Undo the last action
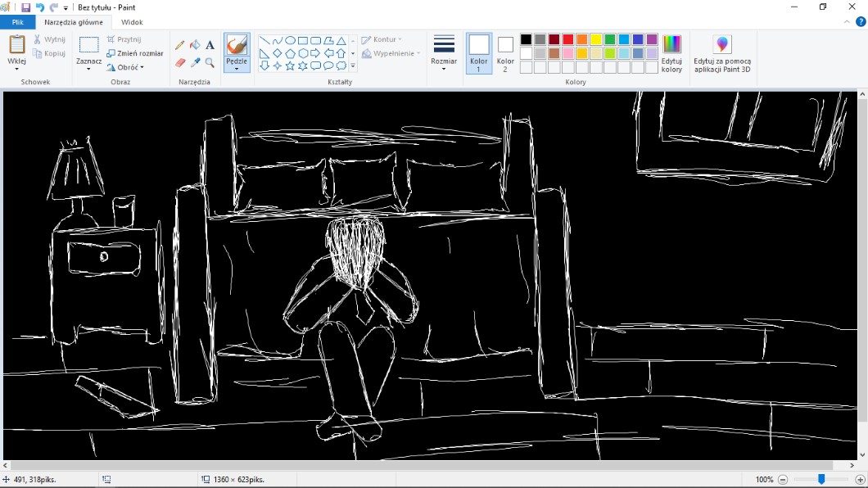Screen dimensions: 868x488 coord(39,7)
